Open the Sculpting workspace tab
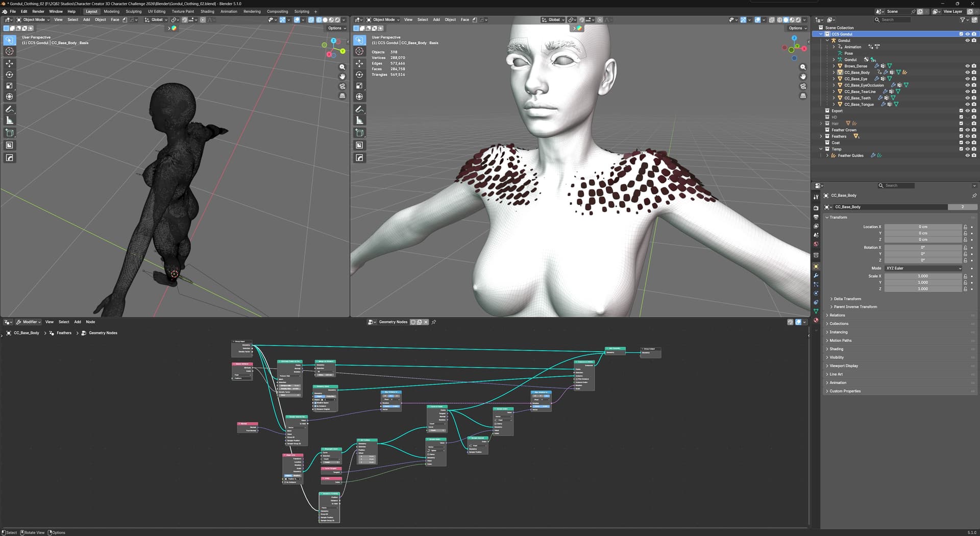The width and height of the screenshot is (980, 536). click(x=134, y=11)
